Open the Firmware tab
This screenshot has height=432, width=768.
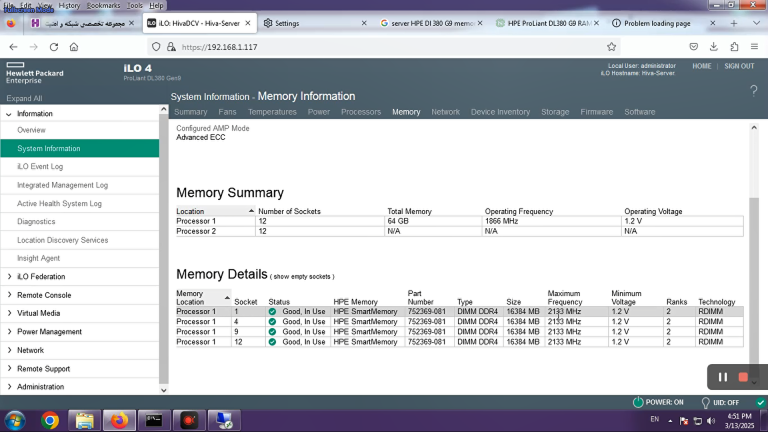point(597,112)
